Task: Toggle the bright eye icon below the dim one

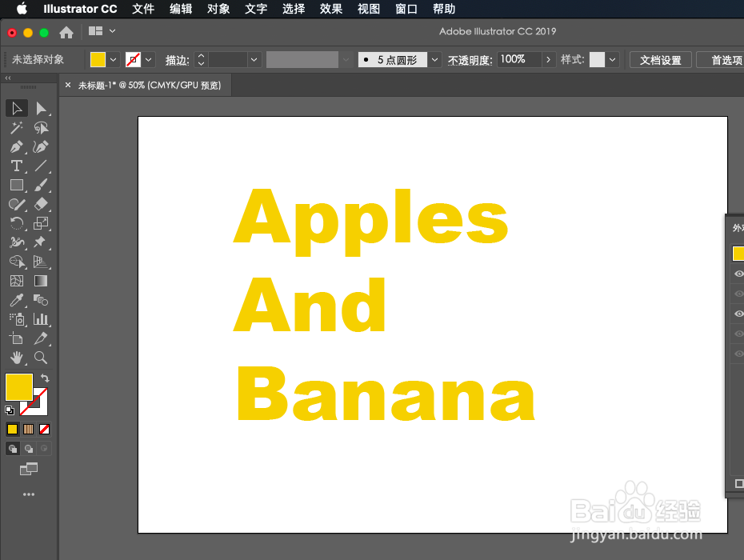Action: pos(738,314)
